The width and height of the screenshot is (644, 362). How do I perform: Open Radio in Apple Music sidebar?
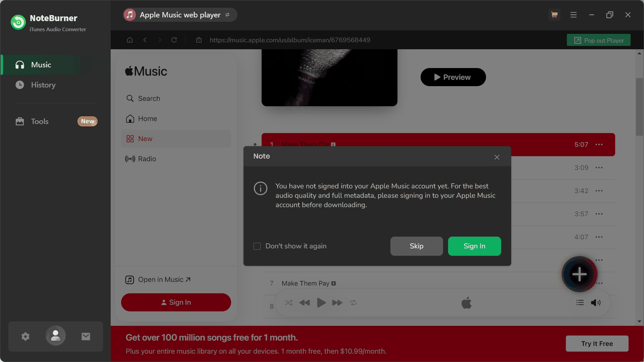[176, 159]
